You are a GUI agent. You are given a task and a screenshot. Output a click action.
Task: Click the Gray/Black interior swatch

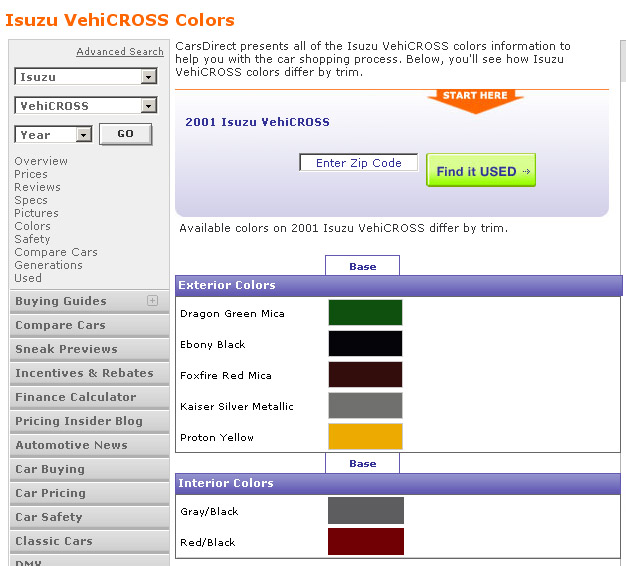(x=366, y=510)
